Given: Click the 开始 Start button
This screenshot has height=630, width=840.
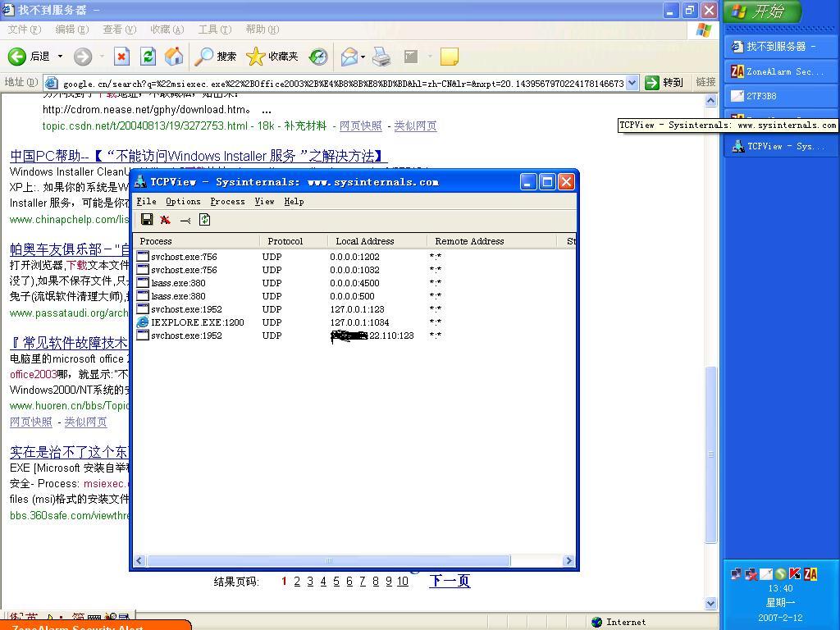Looking at the screenshot, I should (762, 11).
